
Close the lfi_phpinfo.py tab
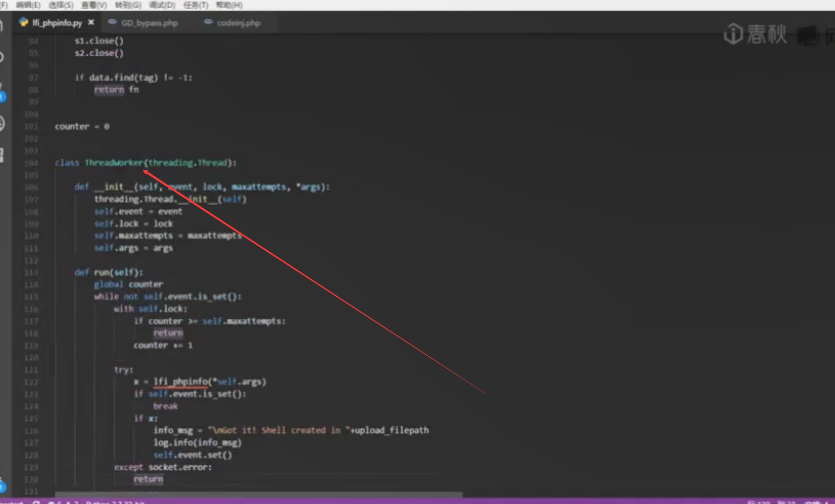(x=91, y=23)
